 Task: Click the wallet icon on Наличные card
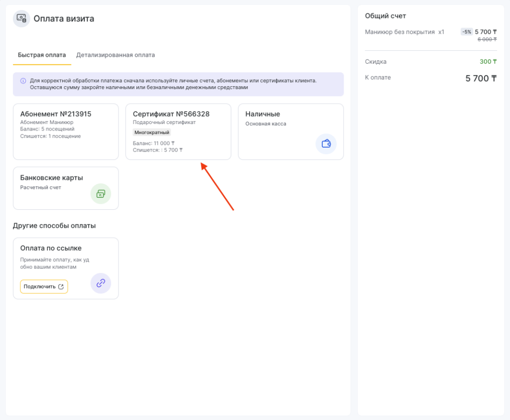(x=326, y=144)
